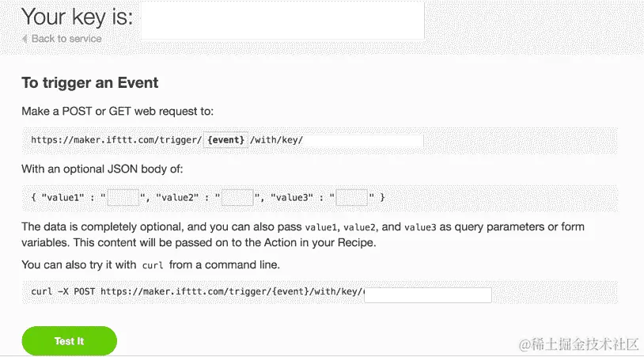This screenshot has height=357, width=644.
Task: Open the Back to service link
Action: pyautogui.click(x=66, y=38)
